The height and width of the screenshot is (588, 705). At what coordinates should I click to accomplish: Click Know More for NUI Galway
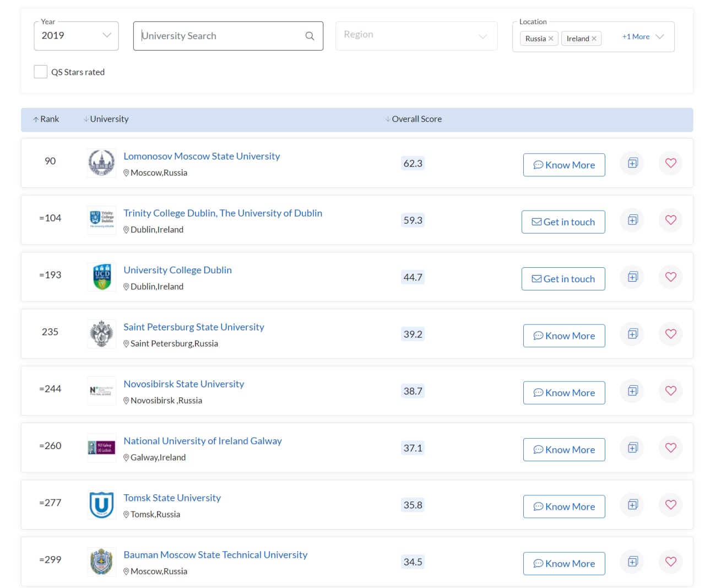(564, 450)
